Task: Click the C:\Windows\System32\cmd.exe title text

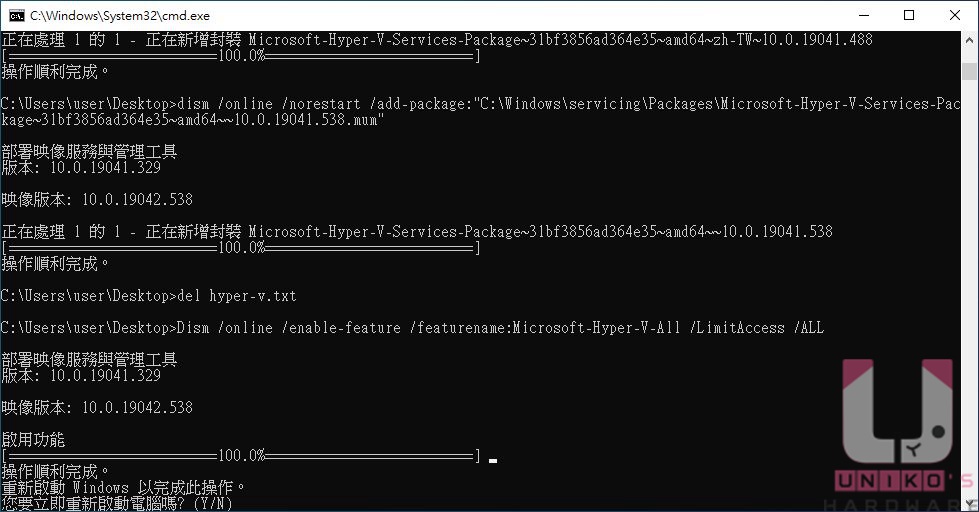Action: point(120,16)
